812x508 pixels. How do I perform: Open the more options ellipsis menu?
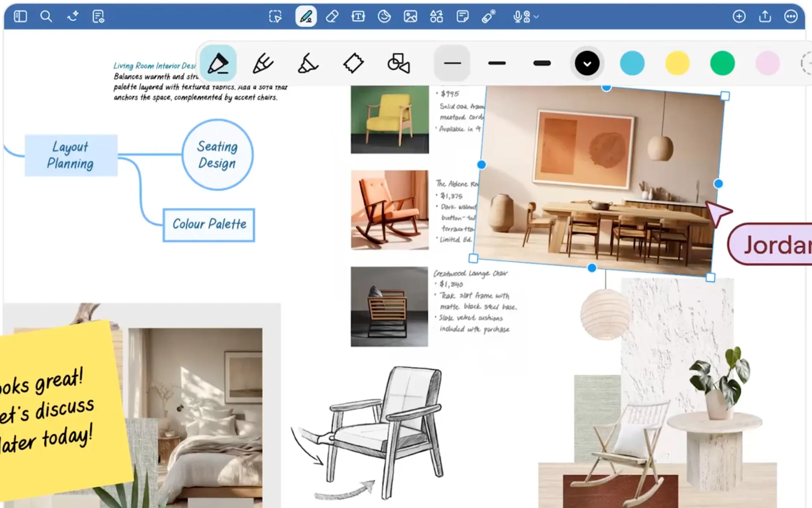[791, 17]
